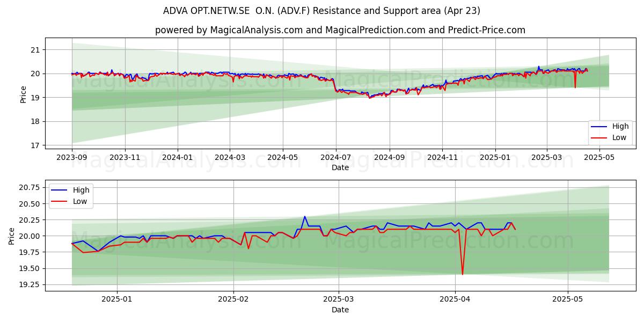
Task: Click the high peak near 20.3 in bottom chart
Action: (305, 217)
